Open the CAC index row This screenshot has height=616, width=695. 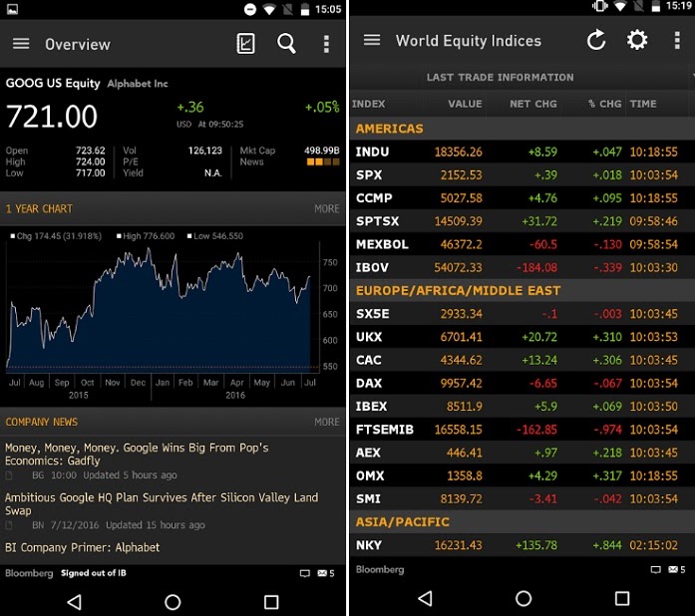522,360
